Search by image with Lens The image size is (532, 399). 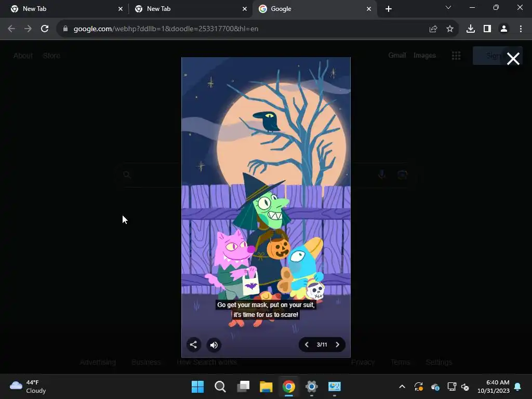point(402,175)
